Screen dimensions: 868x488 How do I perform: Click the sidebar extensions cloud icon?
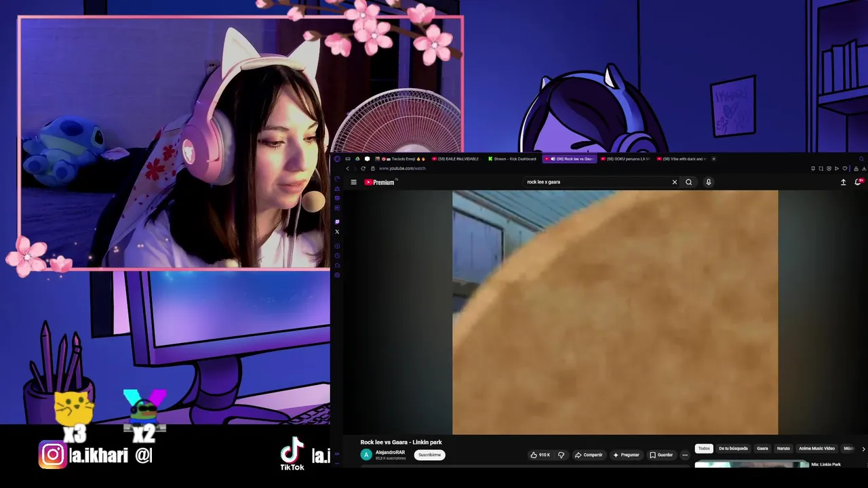(x=337, y=266)
